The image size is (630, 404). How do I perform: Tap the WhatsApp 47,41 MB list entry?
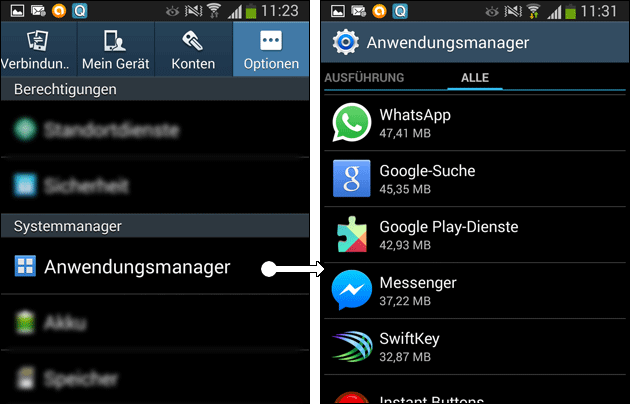click(x=475, y=123)
